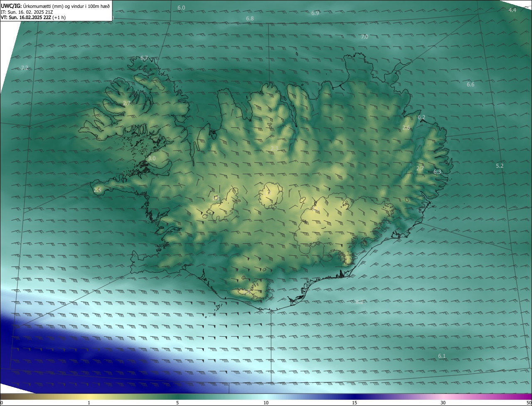This screenshot has height=406, width=532.
Task: Click the 6.7 value label
Action: [144, 58]
